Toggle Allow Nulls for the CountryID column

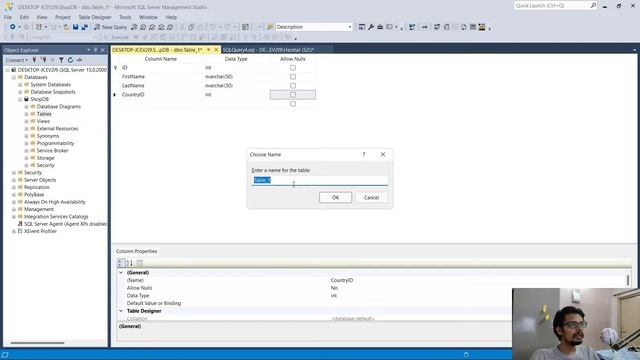pyautogui.click(x=293, y=95)
